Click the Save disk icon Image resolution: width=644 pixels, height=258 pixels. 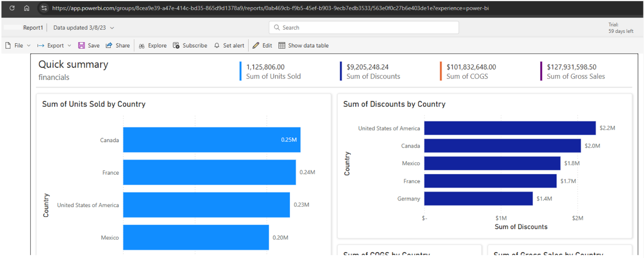click(82, 45)
